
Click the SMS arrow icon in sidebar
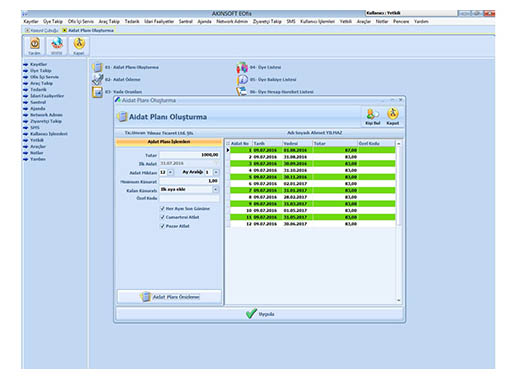coord(25,128)
